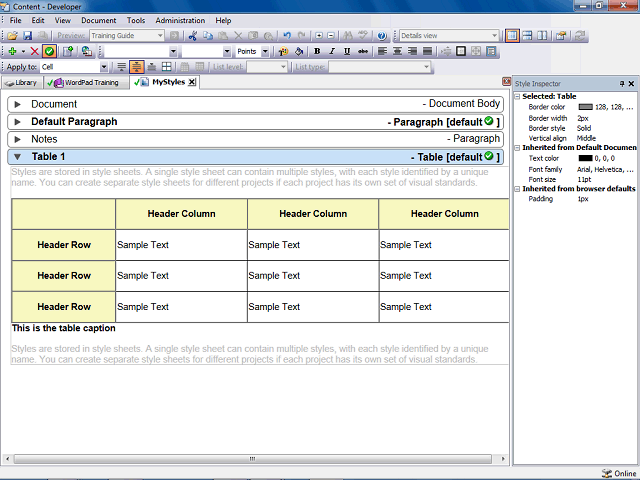Click the table borders grid icon

[x=167, y=67]
